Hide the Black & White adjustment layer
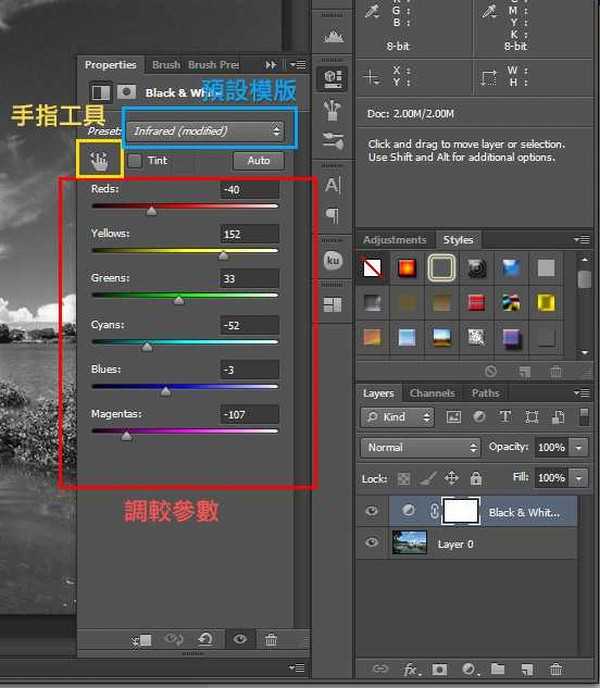600x688 pixels. tap(372, 511)
